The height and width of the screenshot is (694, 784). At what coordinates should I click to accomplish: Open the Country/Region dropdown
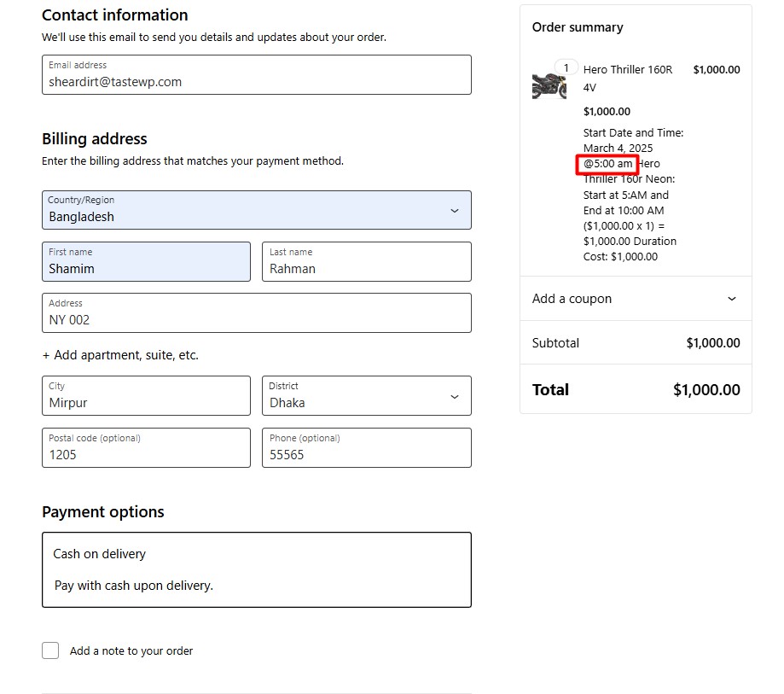tap(256, 210)
